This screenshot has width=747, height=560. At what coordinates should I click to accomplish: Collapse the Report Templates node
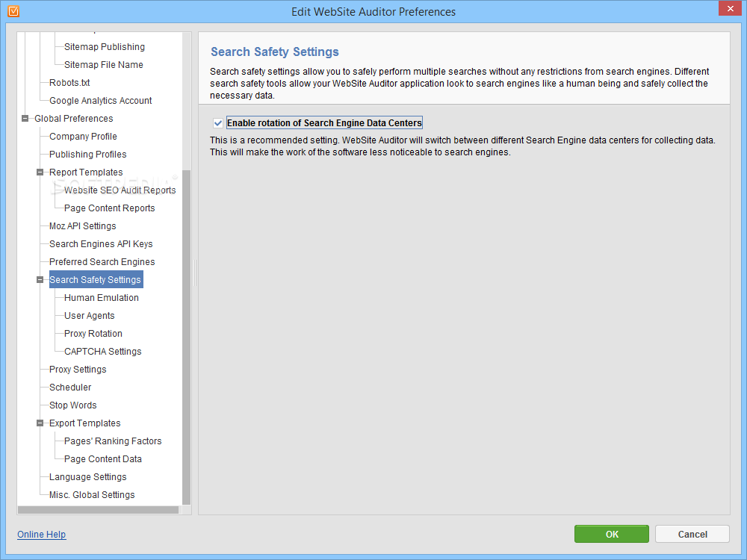click(x=40, y=172)
